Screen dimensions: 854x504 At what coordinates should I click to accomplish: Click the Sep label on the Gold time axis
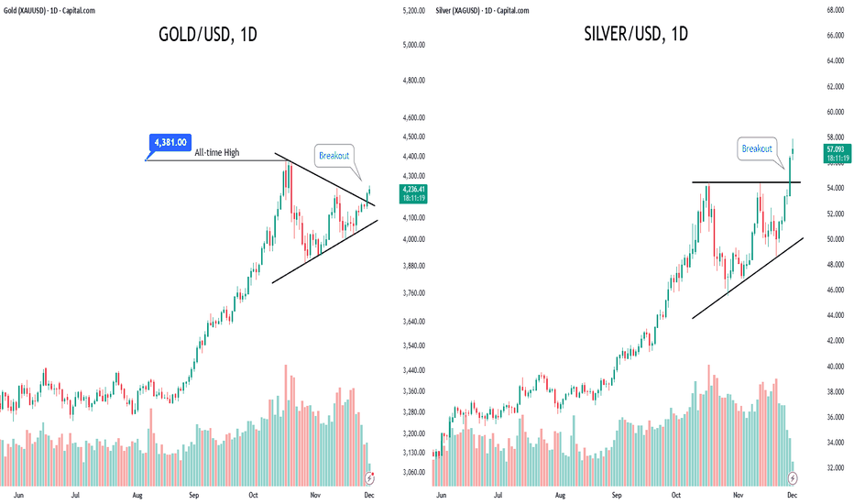pos(193,493)
